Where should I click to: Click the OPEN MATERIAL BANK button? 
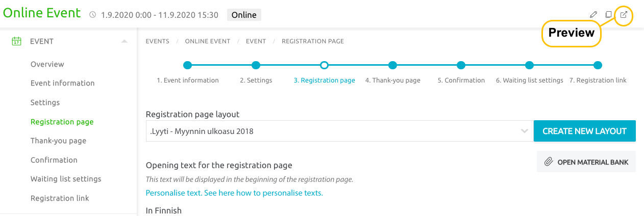coord(586,161)
